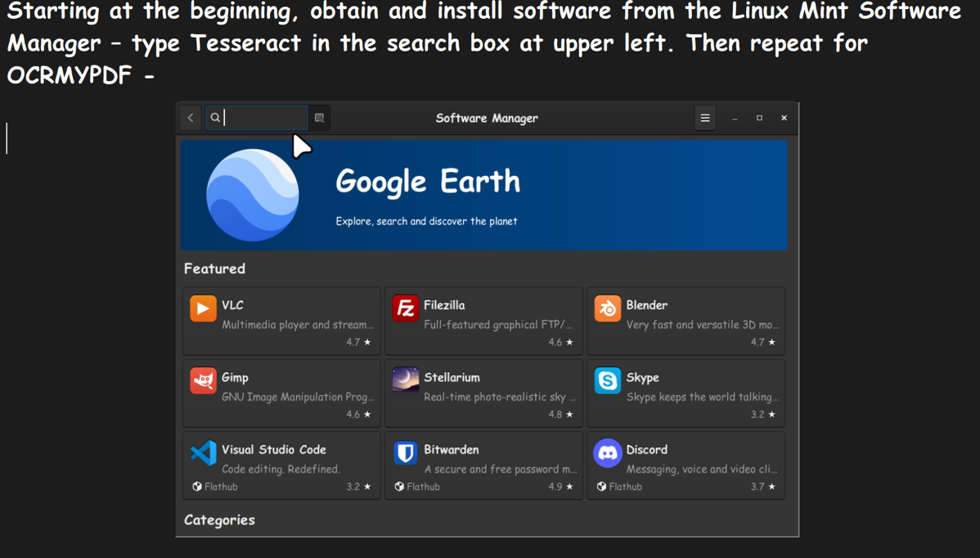Click the Bitwarden shield icon

tap(405, 452)
